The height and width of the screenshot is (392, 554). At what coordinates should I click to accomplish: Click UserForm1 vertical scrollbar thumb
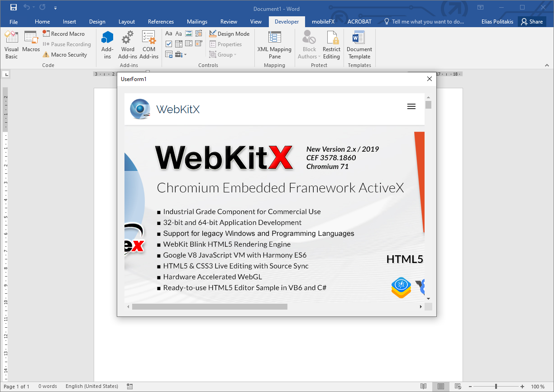(428, 105)
